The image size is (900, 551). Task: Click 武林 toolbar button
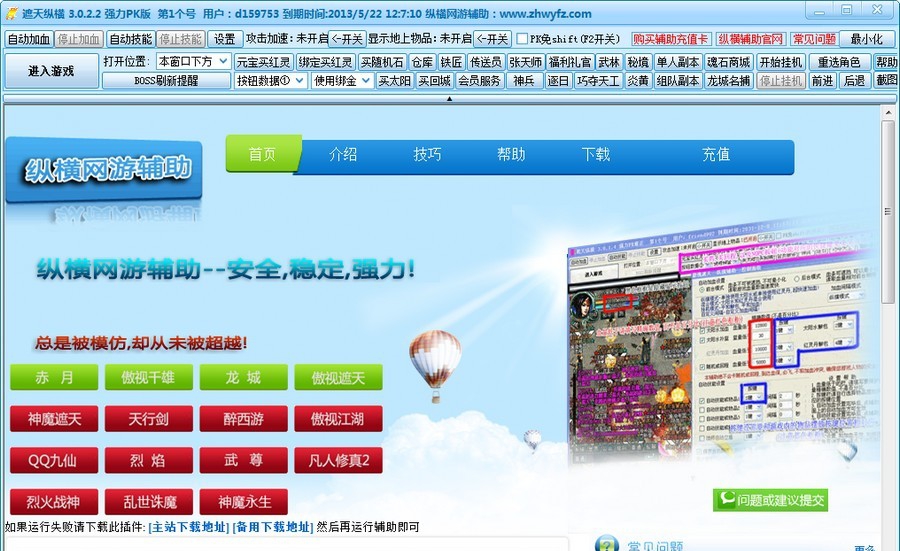coord(609,62)
